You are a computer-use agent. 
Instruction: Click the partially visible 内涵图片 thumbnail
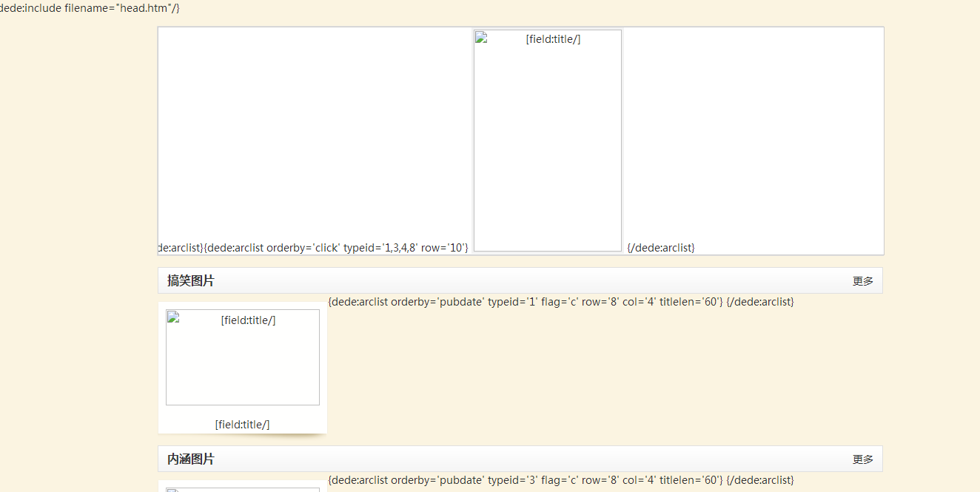point(243,489)
